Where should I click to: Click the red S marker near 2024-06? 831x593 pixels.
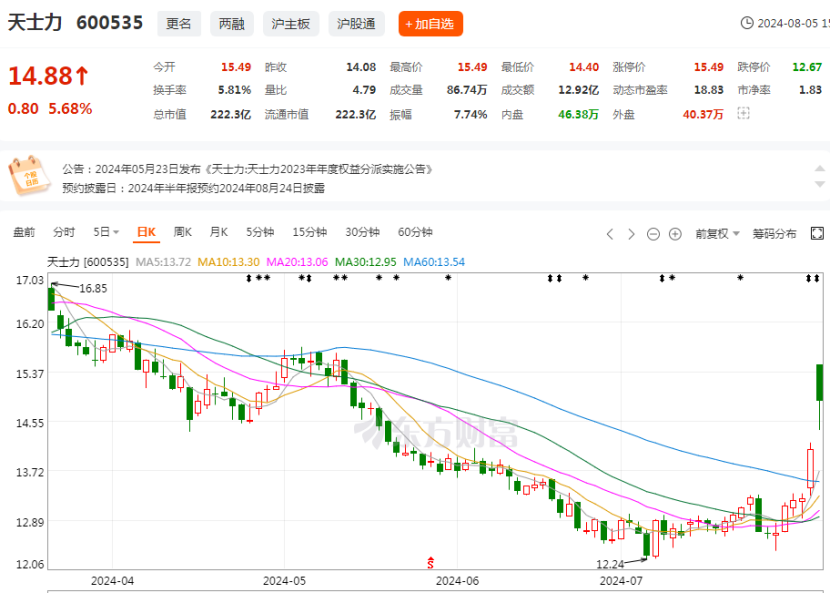click(x=430, y=563)
